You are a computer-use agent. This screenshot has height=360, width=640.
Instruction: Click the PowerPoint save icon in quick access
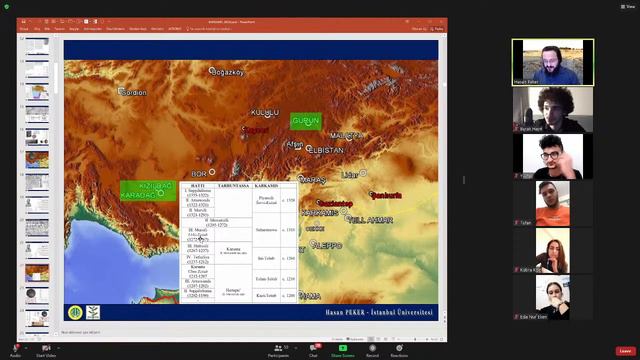click(23, 22)
